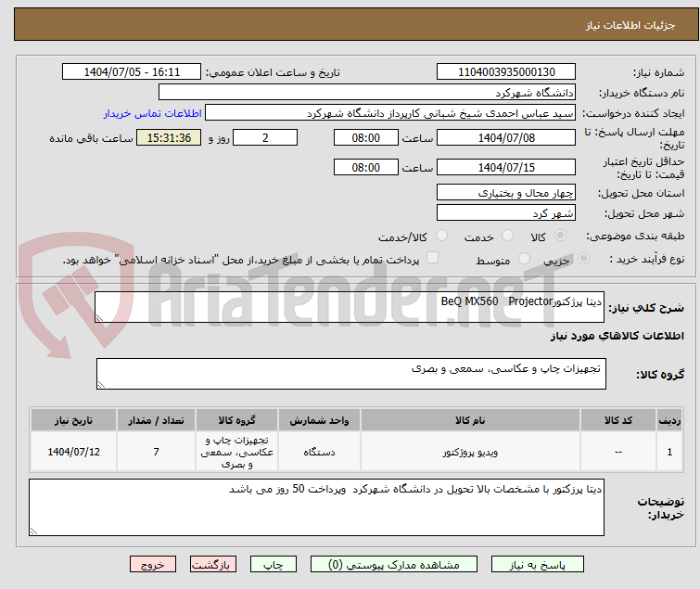The height and width of the screenshot is (589, 700).
Task: Click goods group box تجهیزات چاپ و عکاسی
Action: point(351,374)
